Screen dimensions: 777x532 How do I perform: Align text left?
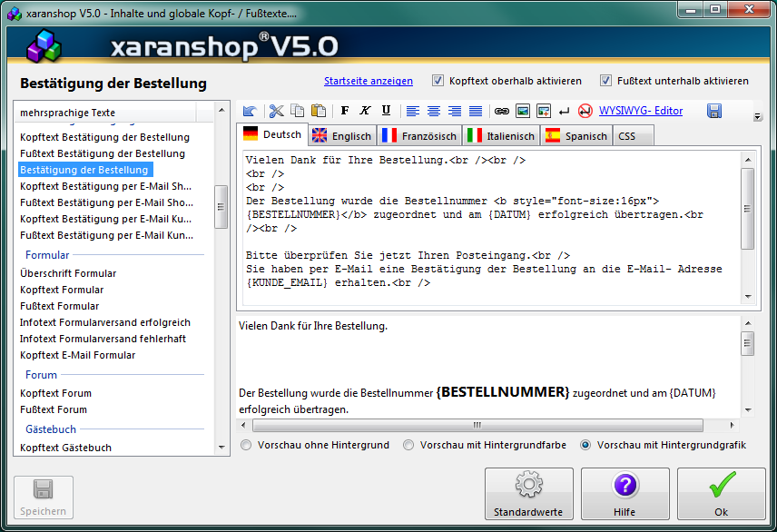pyautogui.click(x=413, y=111)
